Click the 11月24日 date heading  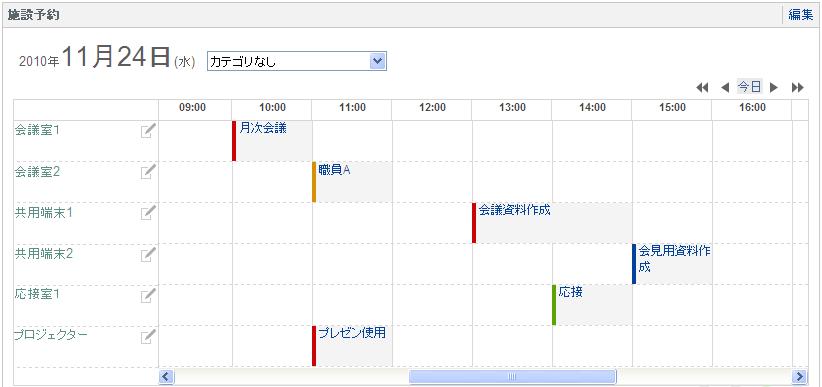116,57
